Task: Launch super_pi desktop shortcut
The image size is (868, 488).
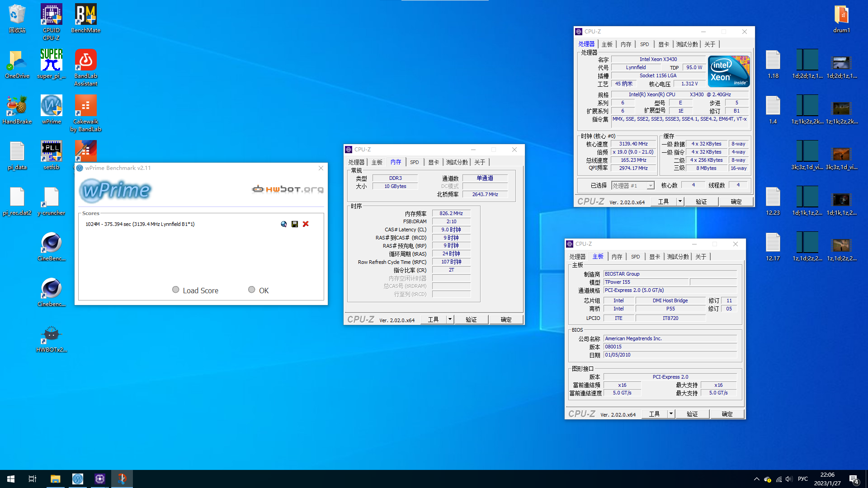Action: (51, 64)
